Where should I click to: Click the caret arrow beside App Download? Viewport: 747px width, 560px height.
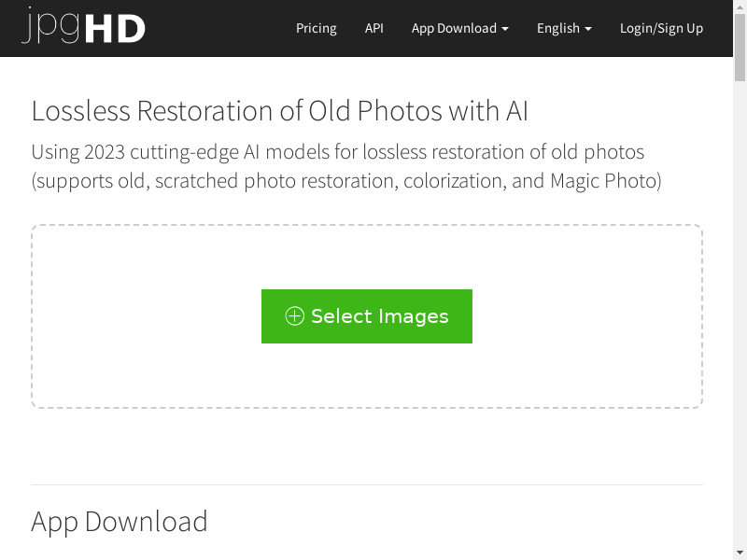(505, 29)
